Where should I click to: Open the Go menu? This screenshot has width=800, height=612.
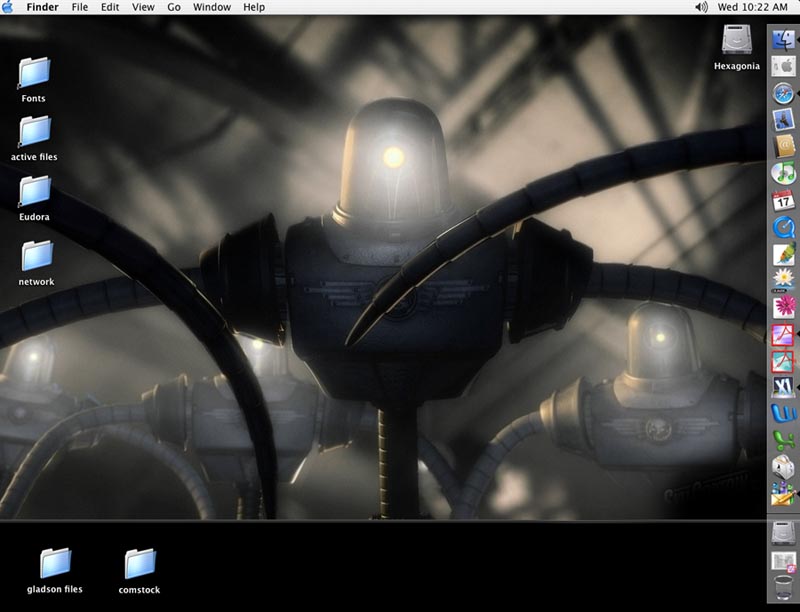[x=174, y=7]
